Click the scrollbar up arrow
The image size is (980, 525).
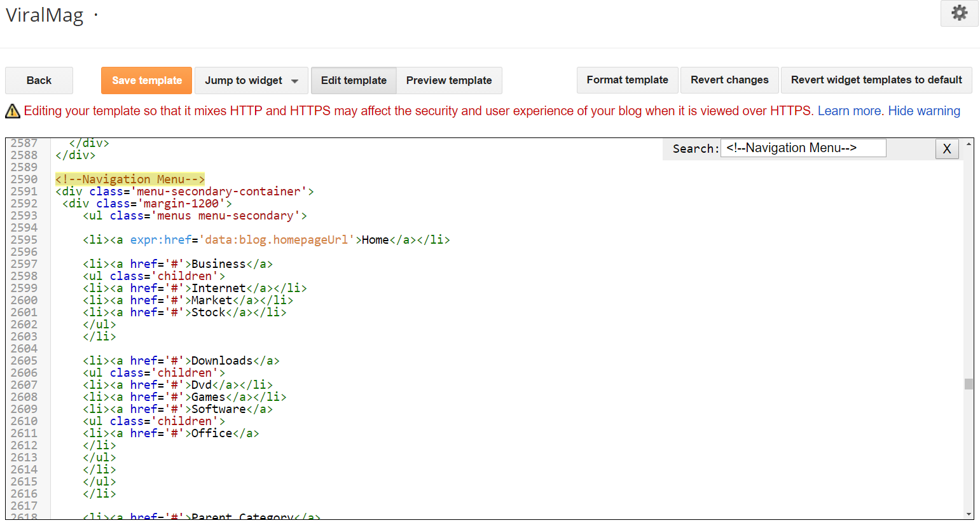click(x=969, y=144)
